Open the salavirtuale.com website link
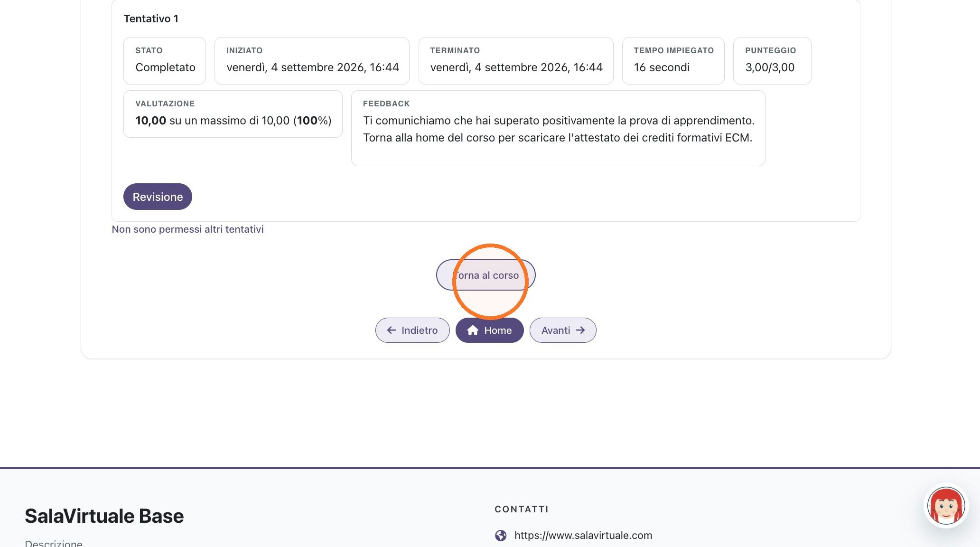This screenshot has width=980, height=547. (x=583, y=535)
